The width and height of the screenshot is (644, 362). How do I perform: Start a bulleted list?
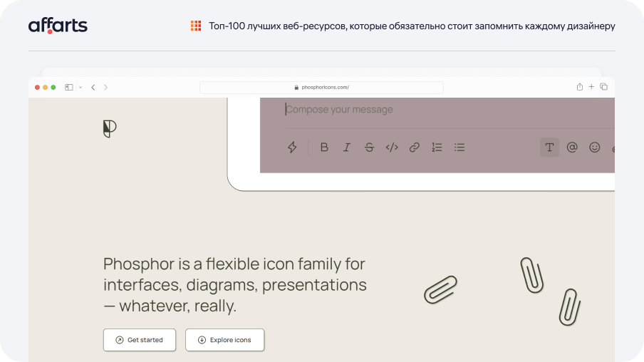tap(459, 147)
